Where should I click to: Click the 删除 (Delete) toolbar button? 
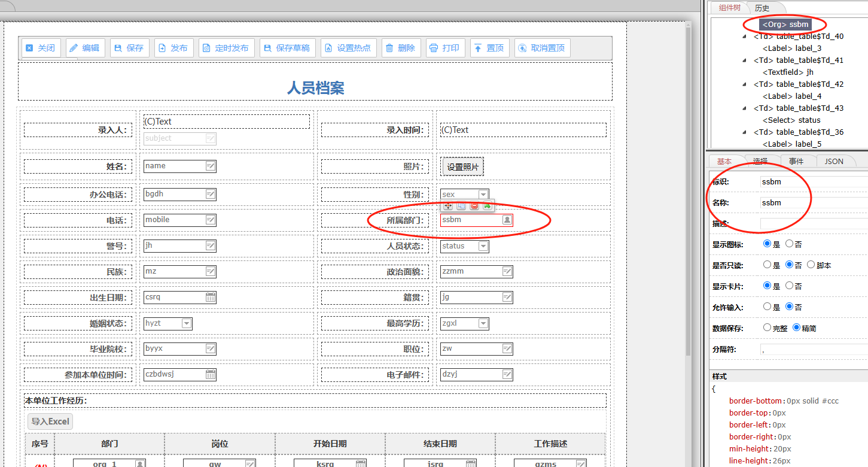401,48
